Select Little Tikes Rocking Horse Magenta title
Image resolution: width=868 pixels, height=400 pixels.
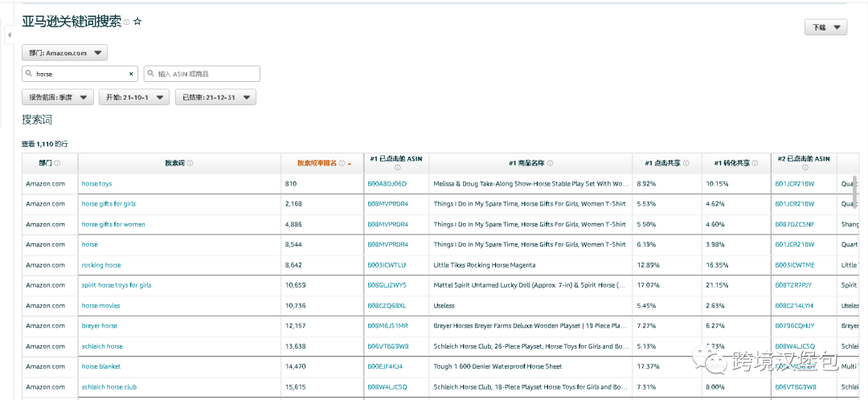point(485,265)
